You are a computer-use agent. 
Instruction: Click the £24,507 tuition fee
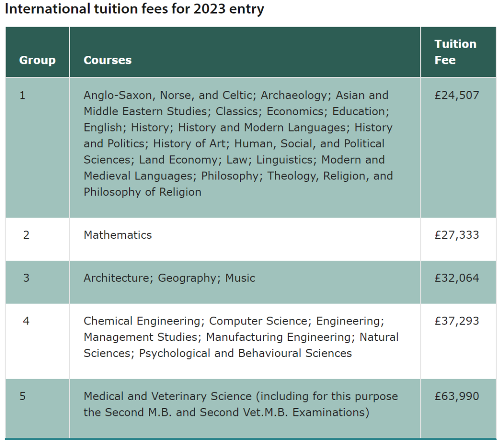457,95
